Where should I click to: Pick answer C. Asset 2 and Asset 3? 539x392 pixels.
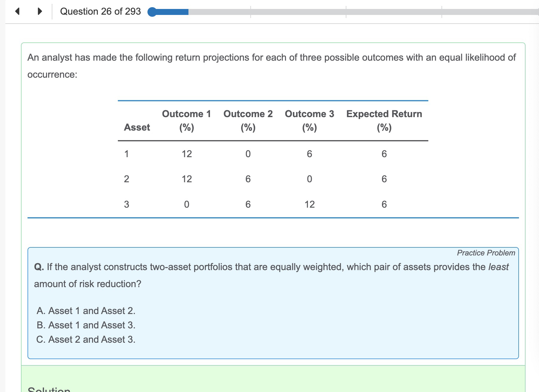click(86, 339)
